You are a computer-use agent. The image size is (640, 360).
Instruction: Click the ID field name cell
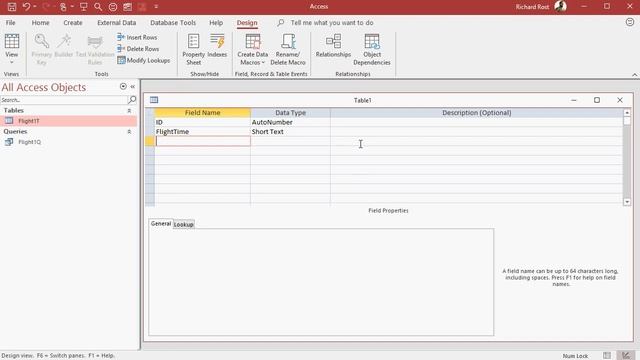[202, 122]
